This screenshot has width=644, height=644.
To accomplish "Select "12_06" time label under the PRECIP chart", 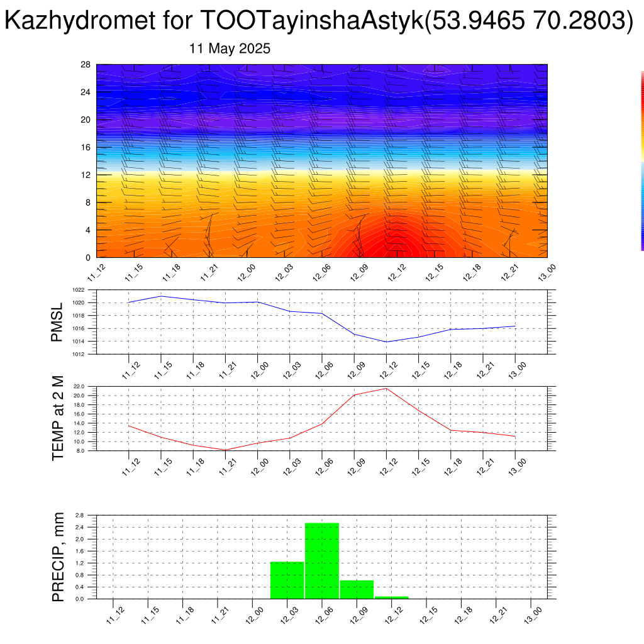I will 323,615.
